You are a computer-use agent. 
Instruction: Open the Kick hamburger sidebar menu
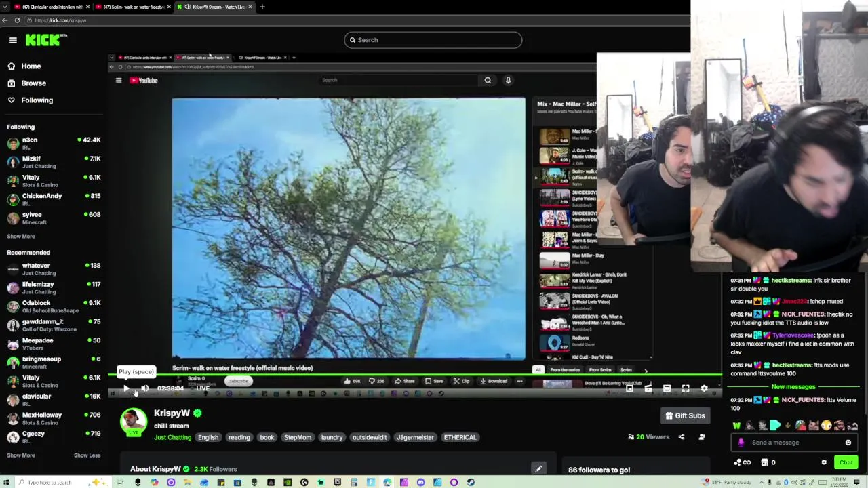(13, 40)
